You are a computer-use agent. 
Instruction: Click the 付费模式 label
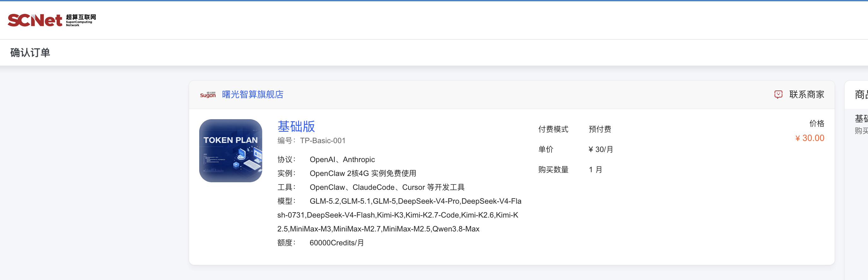tap(553, 129)
